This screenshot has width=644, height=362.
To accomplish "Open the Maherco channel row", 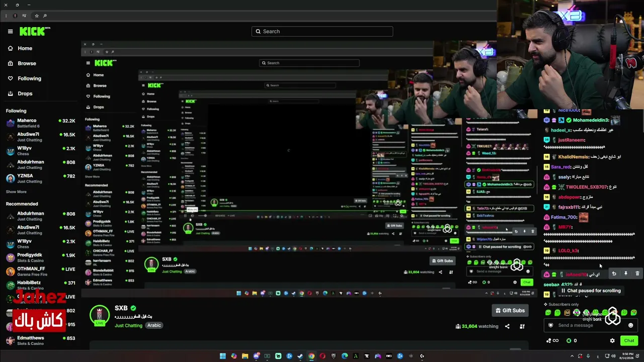I will pyautogui.click(x=40, y=123).
